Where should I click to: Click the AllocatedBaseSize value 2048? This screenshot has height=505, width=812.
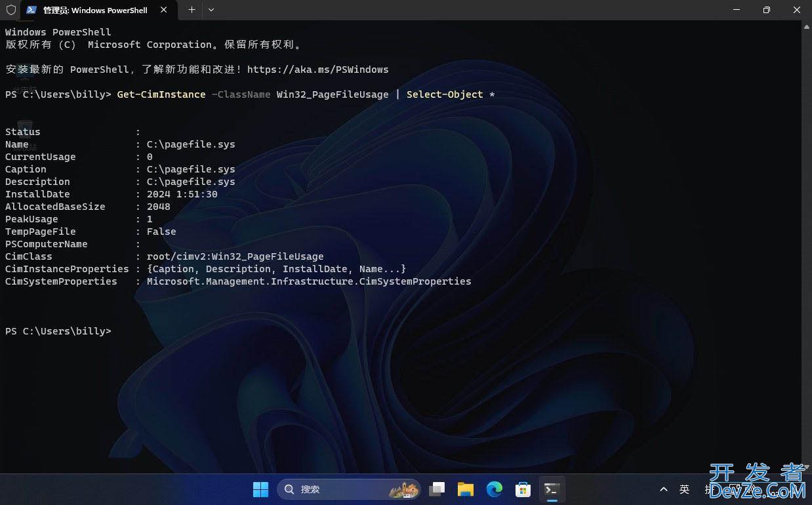[x=159, y=207]
